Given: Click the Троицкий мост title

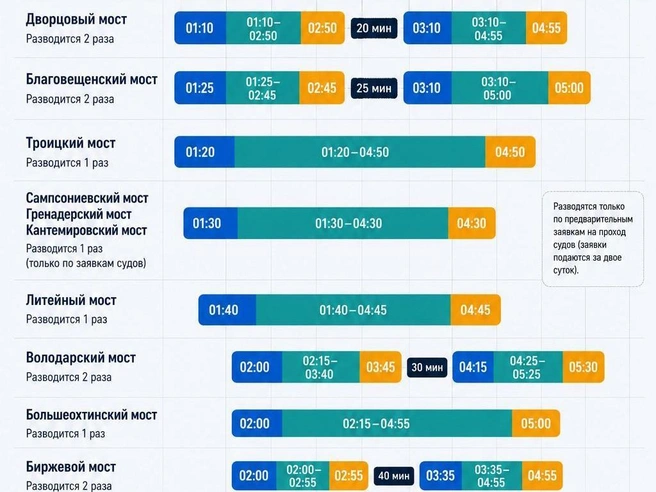Looking at the screenshot, I should [x=70, y=143].
